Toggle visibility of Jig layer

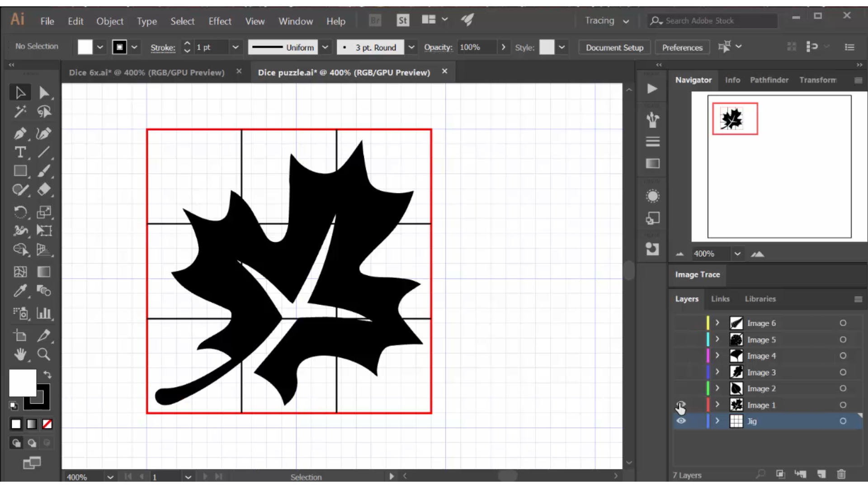(681, 421)
